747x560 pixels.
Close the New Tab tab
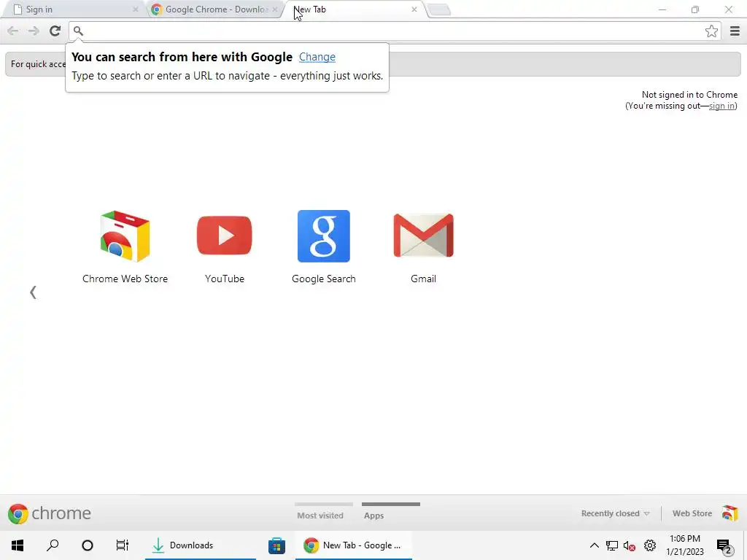pyautogui.click(x=414, y=9)
